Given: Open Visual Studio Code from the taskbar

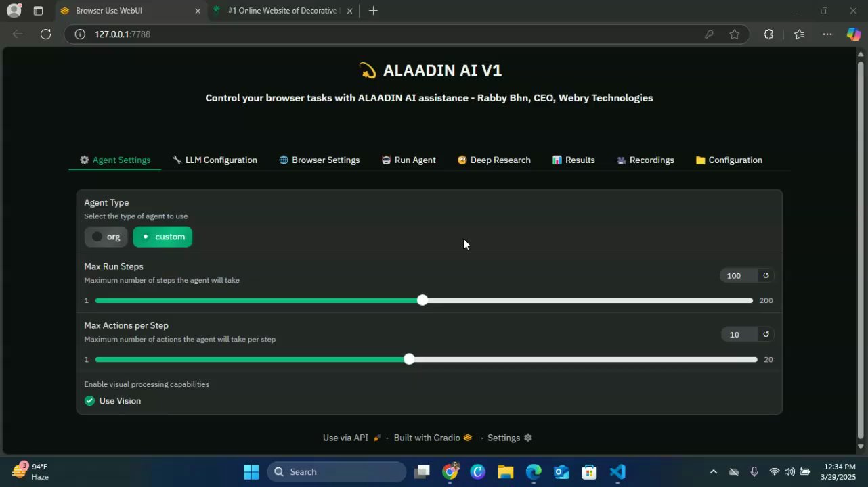Looking at the screenshot, I should [x=617, y=471].
